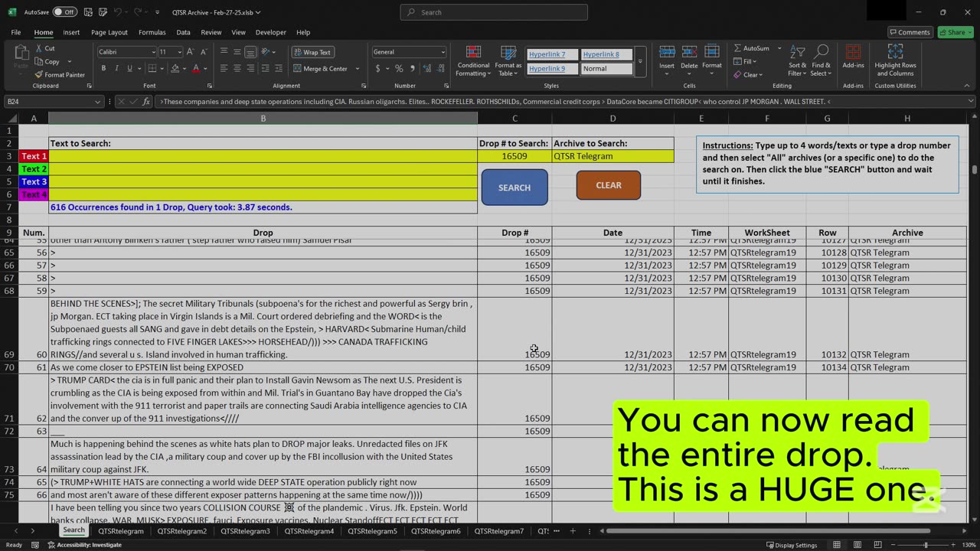Open the General number format dropdown
The width and height of the screenshot is (980, 551).
[443, 52]
